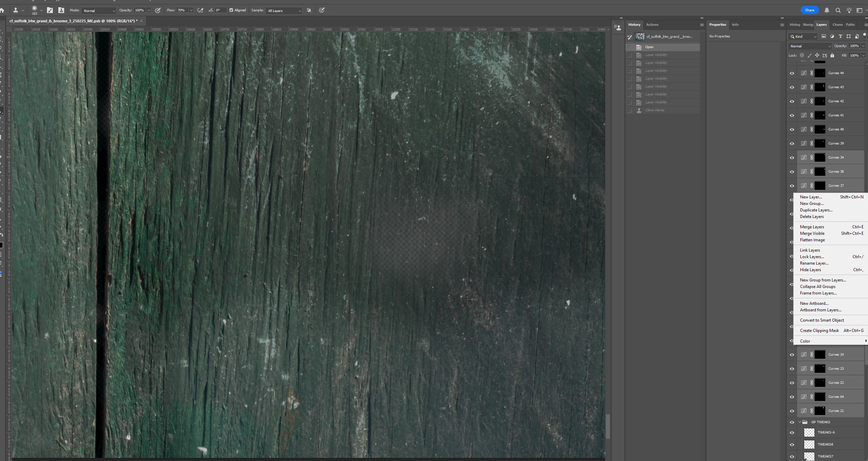The image size is (868, 461).
Task: Toggle the Aligned checkbox
Action: 231,10
